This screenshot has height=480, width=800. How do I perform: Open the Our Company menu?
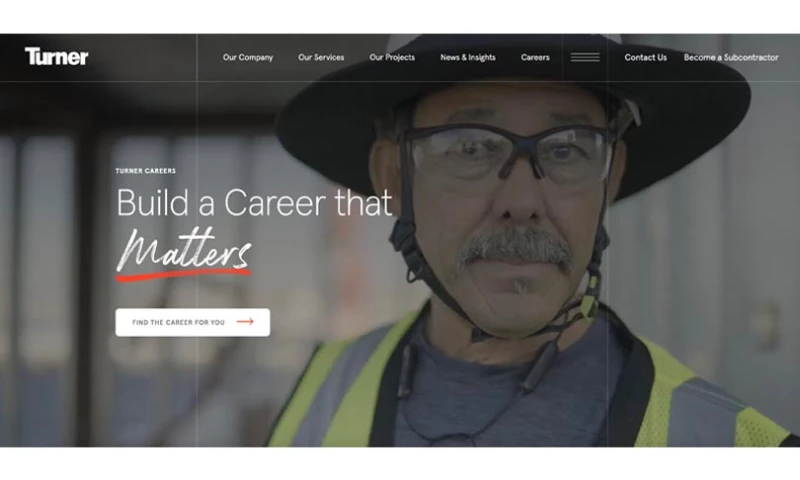[248, 58]
